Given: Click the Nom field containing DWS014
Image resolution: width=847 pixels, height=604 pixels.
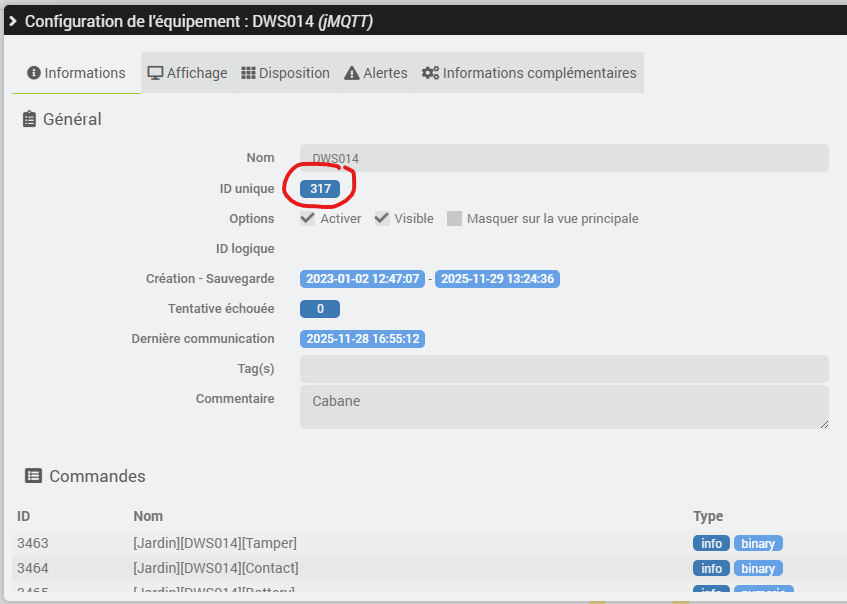Looking at the screenshot, I should point(564,158).
